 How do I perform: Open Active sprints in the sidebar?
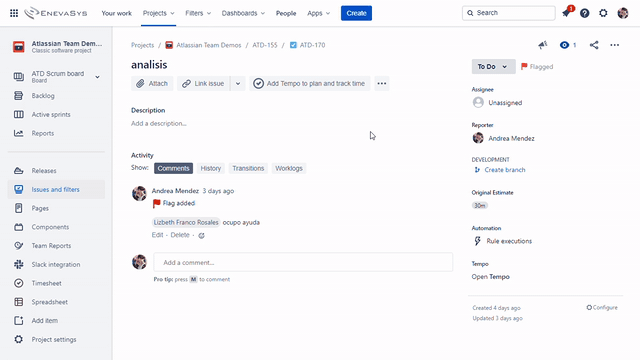point(56,114)
